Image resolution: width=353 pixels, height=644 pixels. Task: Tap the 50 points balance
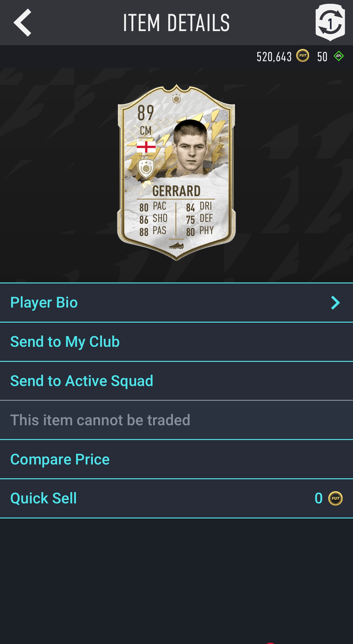(322, 57)
